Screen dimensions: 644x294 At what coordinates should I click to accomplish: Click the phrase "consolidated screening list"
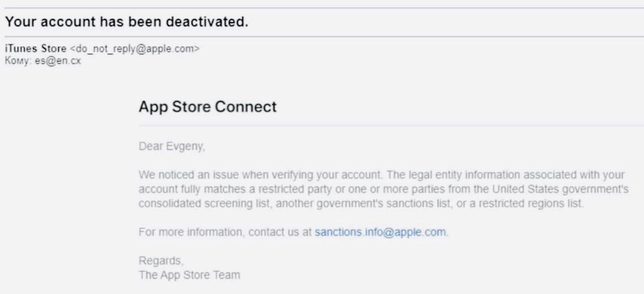click(x=187, y=204)
